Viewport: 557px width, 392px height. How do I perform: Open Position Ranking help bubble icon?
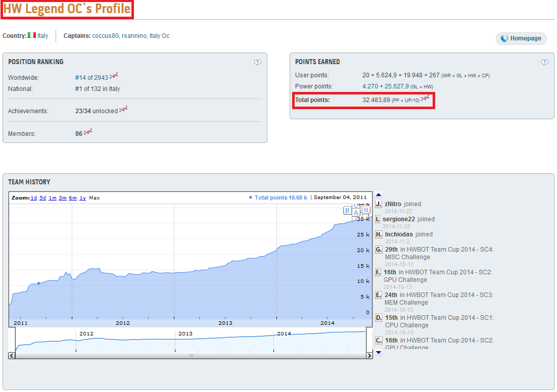tap(258, 63)
